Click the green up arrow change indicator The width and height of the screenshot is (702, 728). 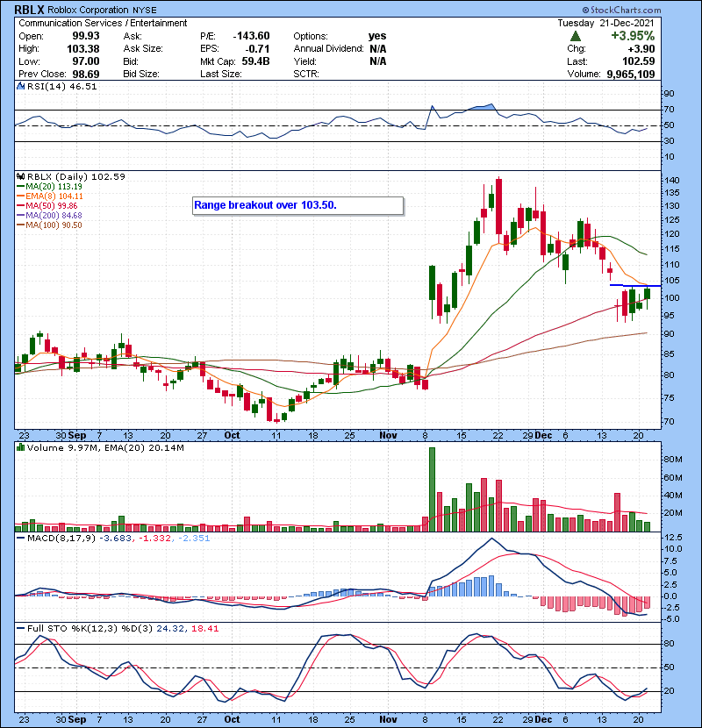click(575, 36)
